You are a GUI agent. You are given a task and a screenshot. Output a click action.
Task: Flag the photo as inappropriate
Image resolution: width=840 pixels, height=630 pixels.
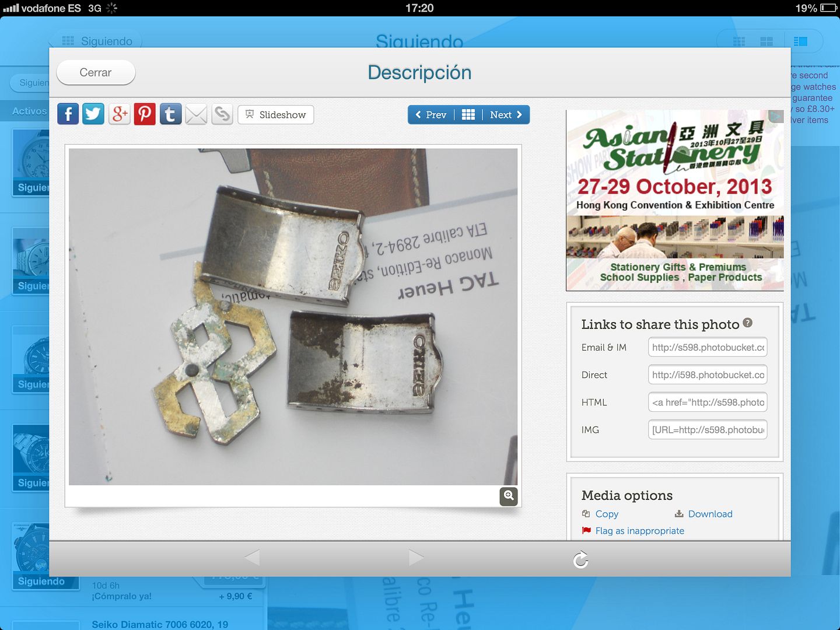pyautogui.click(x=633, y=531)
